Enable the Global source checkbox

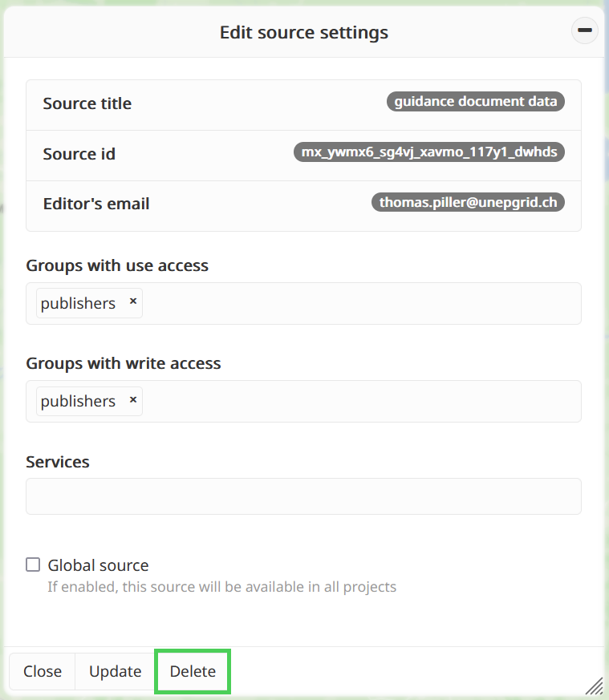pos(33,564)
